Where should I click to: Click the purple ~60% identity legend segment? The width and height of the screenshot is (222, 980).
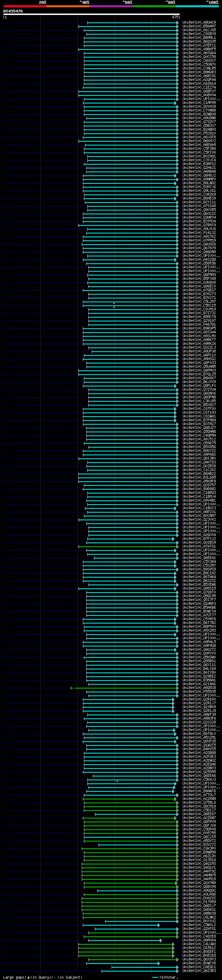pyautogui.click(x=111, y=6)
